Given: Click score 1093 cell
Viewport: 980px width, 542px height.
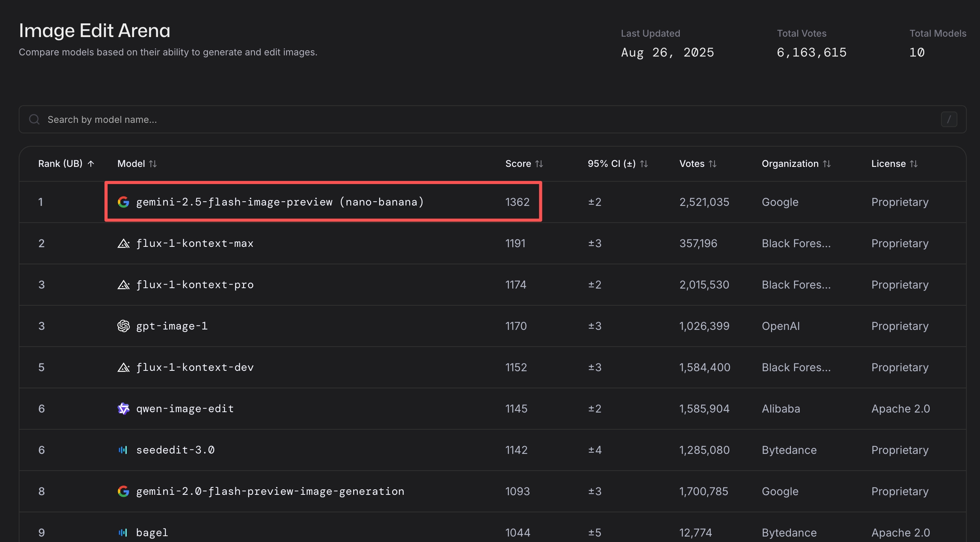Looking at the screenshot, I should [x=517, y=491].
